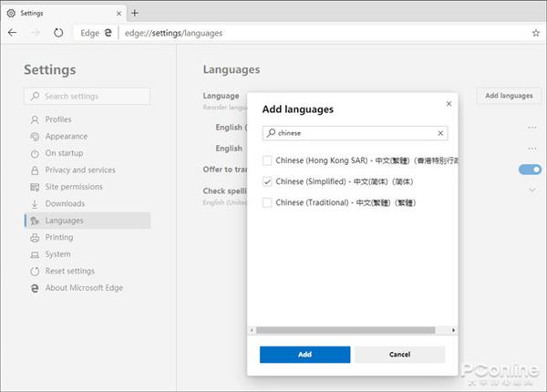The image size is (547, 392).
Task: Click the System laptop icon
Action: pos(35,254)
